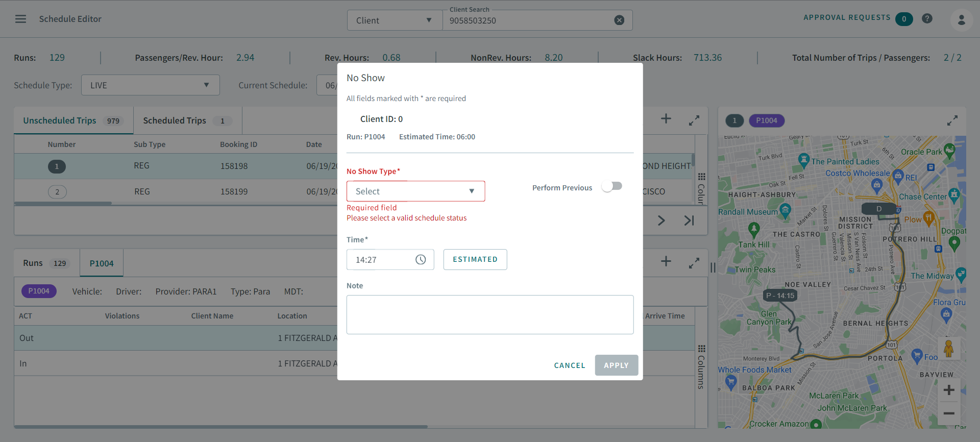Open Columns chooser in runs table
This screenshot has width=980, height=442.
[x=701, y=366]
